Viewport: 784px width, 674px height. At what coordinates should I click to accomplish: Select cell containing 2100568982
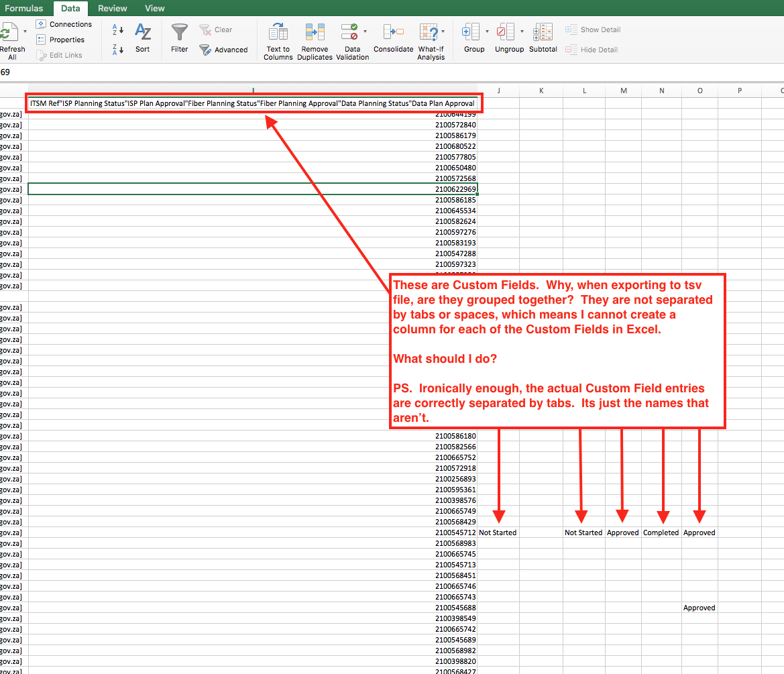tap(253, 651)
